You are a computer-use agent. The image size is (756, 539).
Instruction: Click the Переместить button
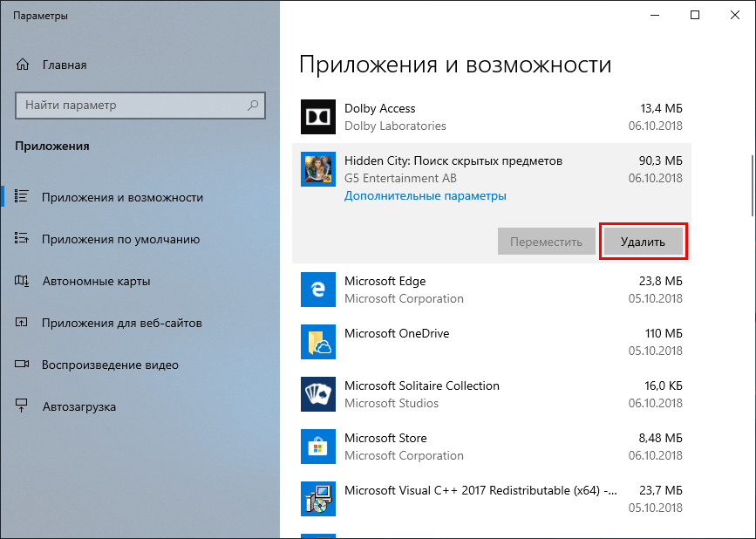[x=546, y=242]
